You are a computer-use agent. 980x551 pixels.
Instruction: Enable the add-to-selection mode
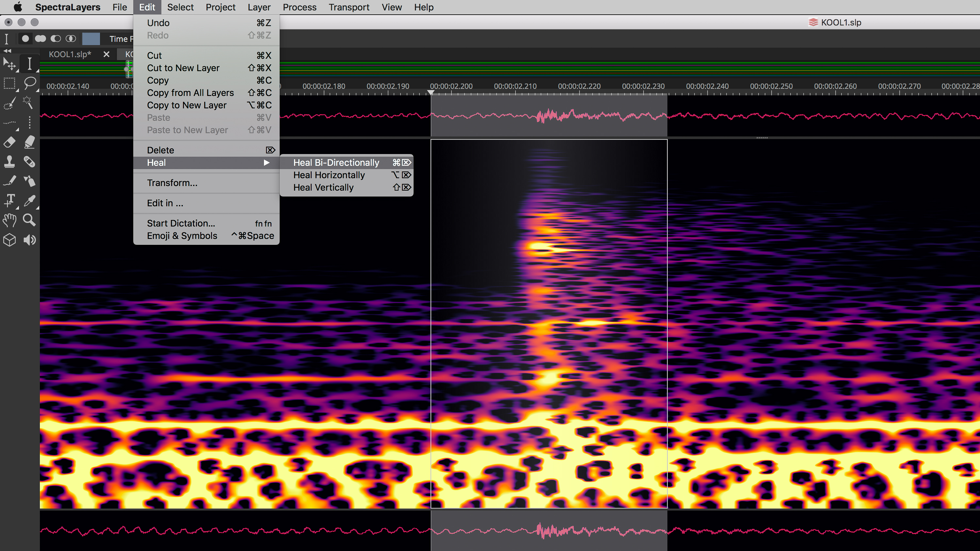coord(41,39)
